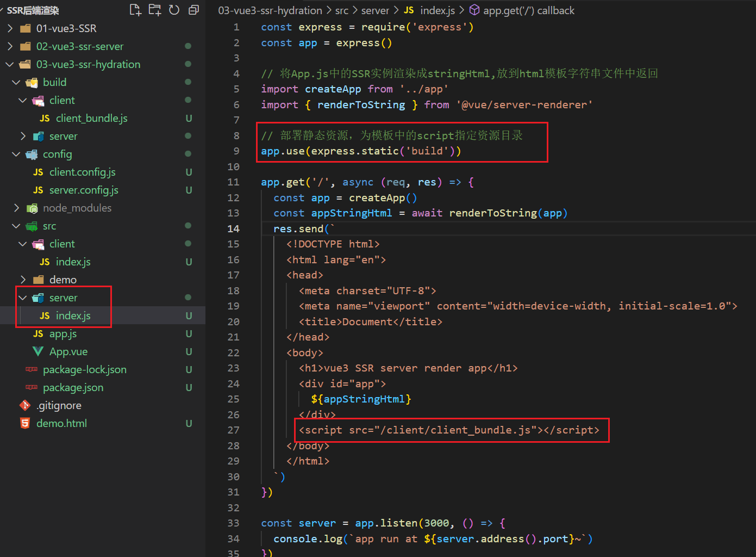Select the server breadcrumb segment
Image resolution: width=756 pixels, height=557 pixels.
pyautogui.click(x=375, y=10)
